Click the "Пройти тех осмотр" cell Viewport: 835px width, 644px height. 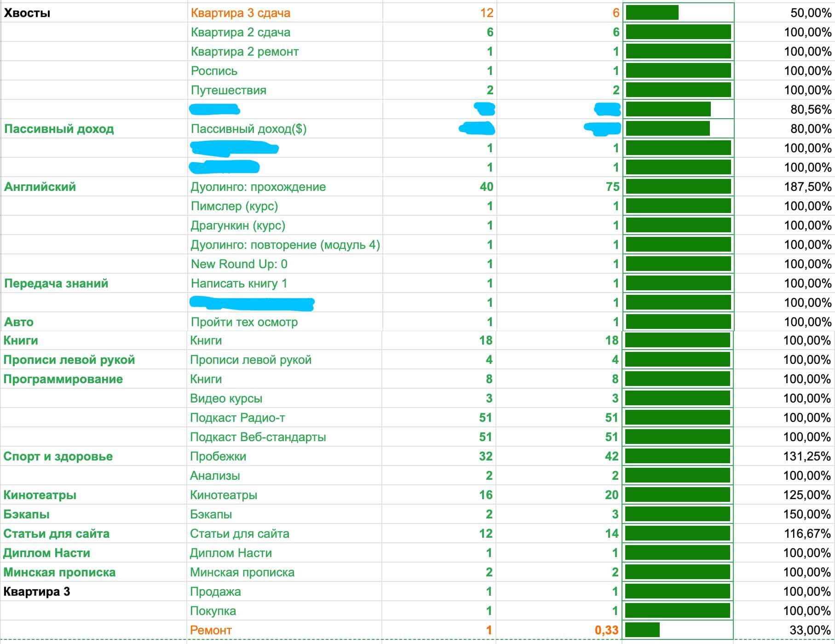click(x=244, y=322)
